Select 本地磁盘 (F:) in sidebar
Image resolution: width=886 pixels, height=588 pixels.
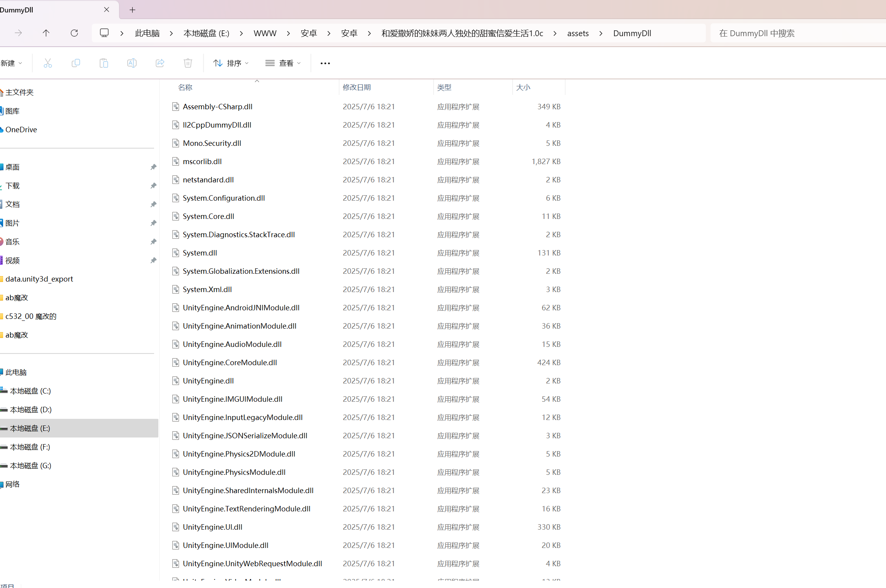30,447
